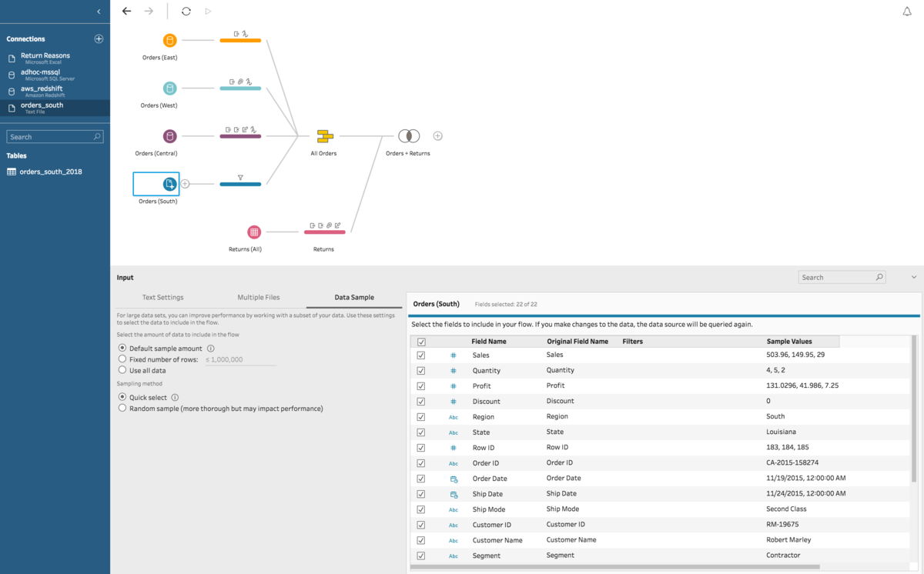Screen dimensions: 924x574
Task: Click the fixed number of rows input
Action: (239, 359)
